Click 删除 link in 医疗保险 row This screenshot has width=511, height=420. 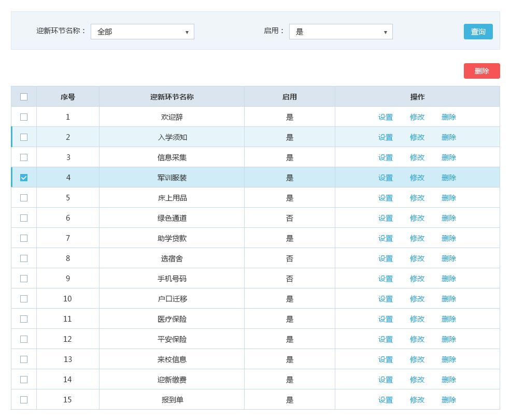(x=448, y=319)
